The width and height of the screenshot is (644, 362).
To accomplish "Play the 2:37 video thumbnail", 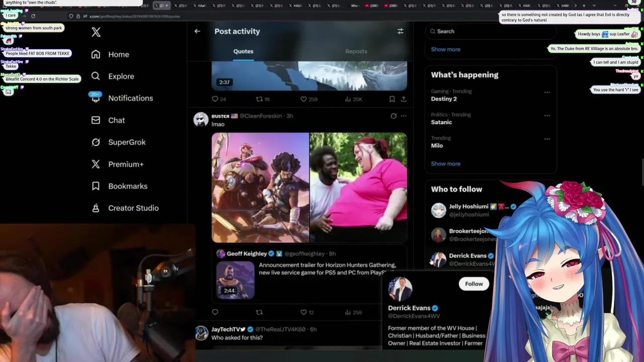I will click(309, 76).
